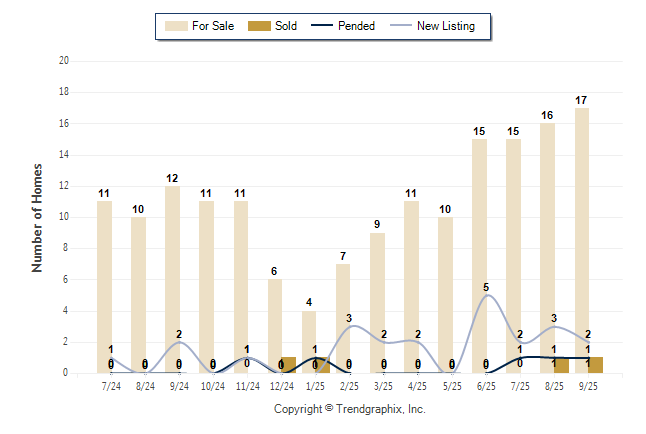Click the New Listing peak at 6/25
646x434 pixels.
(x=486, y=295)
